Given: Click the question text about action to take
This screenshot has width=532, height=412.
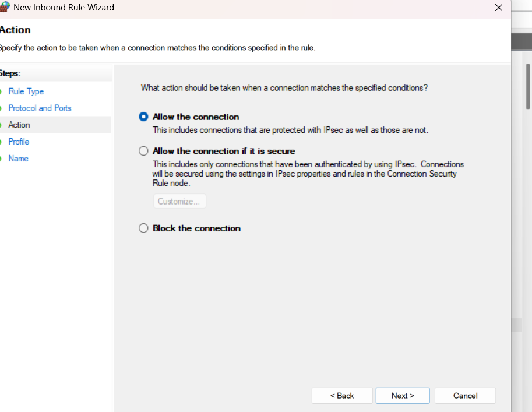Looking at the screenshot, I should [284, 88].
